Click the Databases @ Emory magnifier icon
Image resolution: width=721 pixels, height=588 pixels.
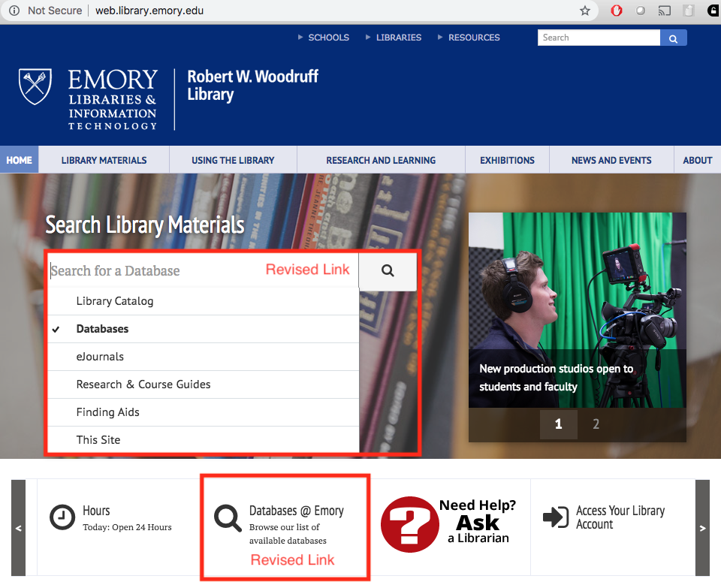[x=228, y=518]
